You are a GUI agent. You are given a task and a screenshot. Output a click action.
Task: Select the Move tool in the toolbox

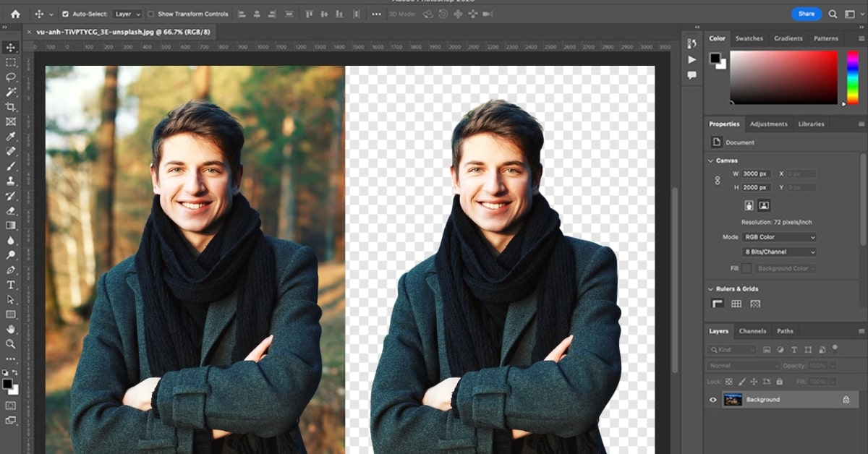pyautogui.click(x=11, y=48)
